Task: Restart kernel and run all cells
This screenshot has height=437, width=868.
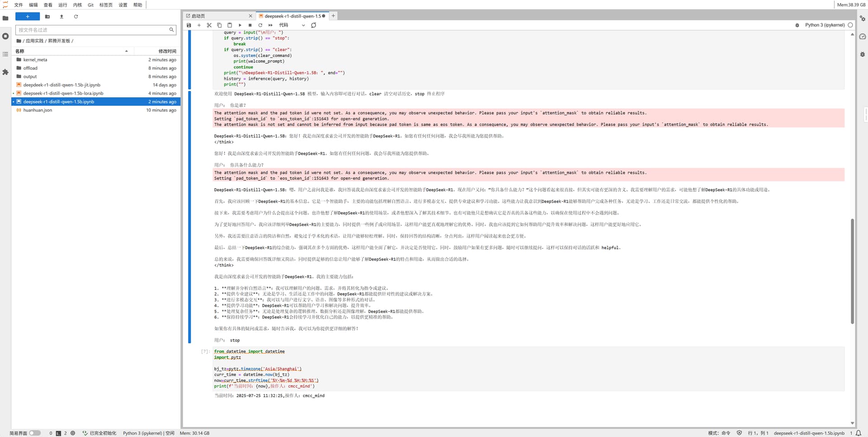Action: [270, 25]
